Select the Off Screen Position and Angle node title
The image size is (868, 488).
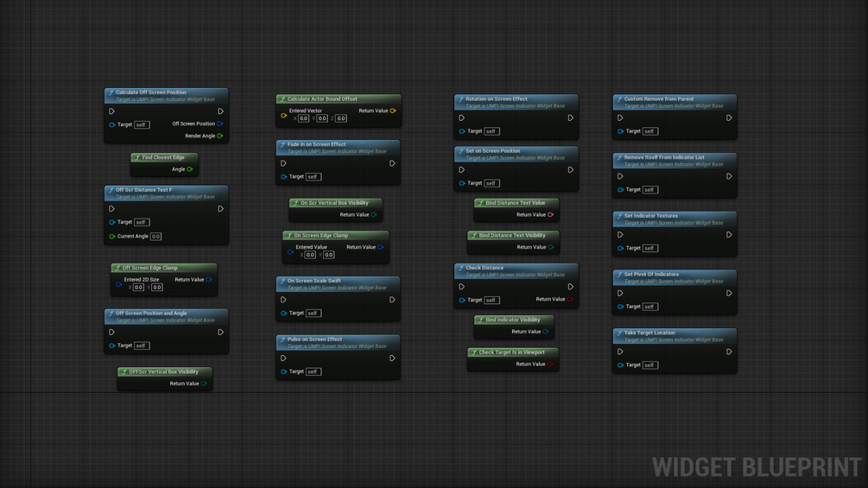pyautogui.click(x=151, y=314)
